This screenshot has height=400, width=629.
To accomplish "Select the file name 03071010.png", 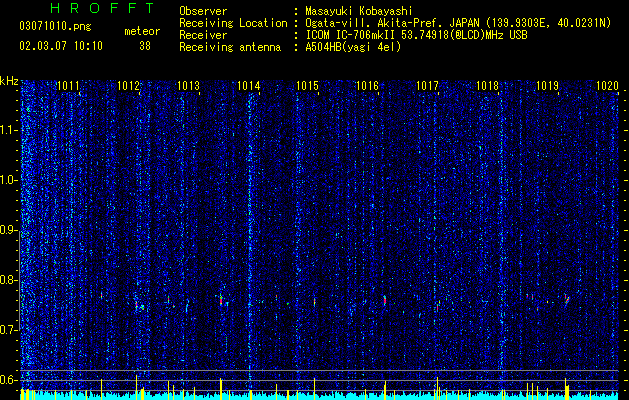I will (x=55, y=26).
